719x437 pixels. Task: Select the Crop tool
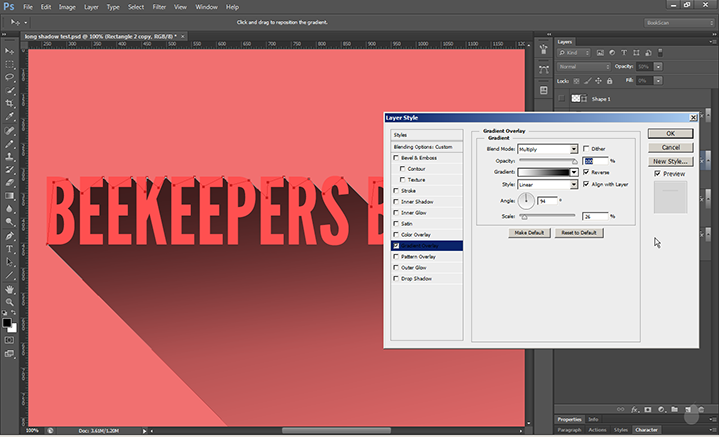click(10, 103)
